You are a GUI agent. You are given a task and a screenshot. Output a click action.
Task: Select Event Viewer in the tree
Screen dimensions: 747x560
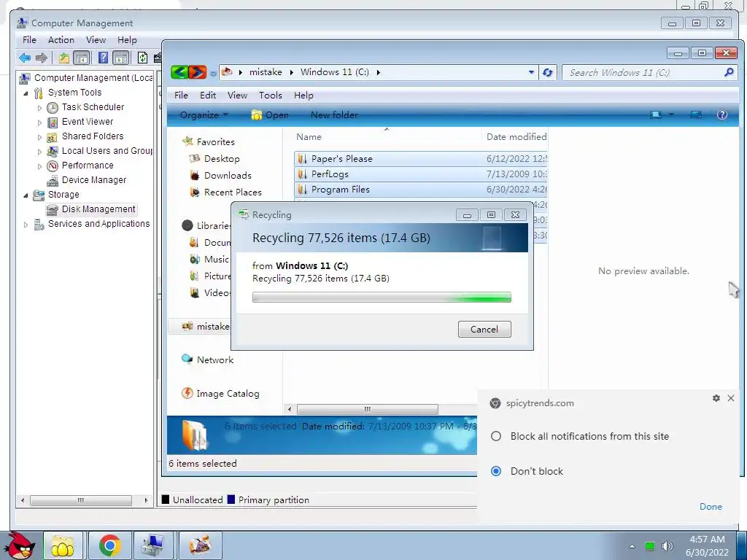[x=88, y=122]
